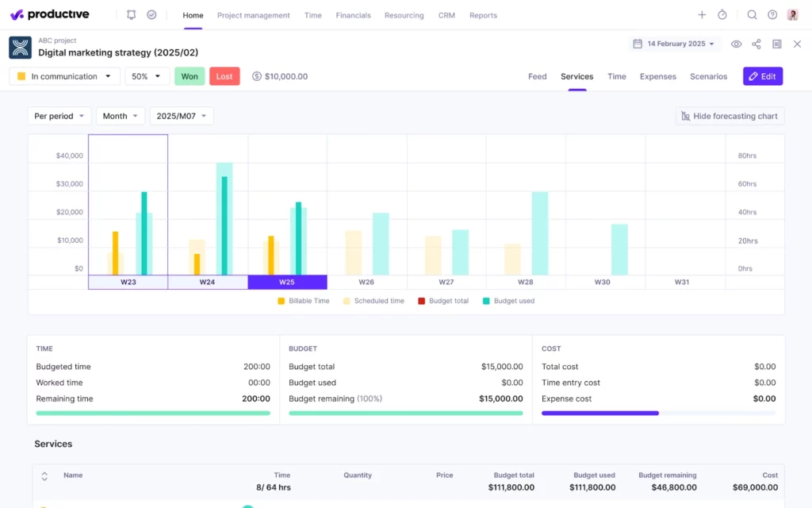Click the Cost total $69,000.00
812x508 pixels.
pos(755,487)
